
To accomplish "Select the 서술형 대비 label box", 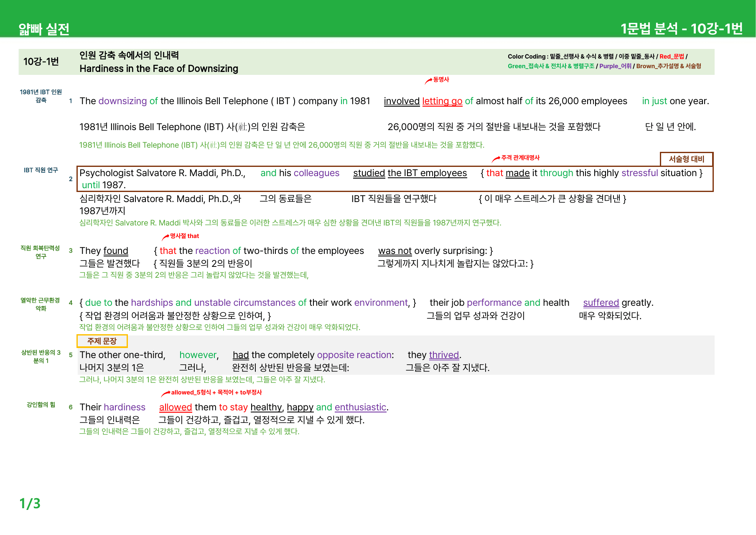I will [x=687, y=159].
